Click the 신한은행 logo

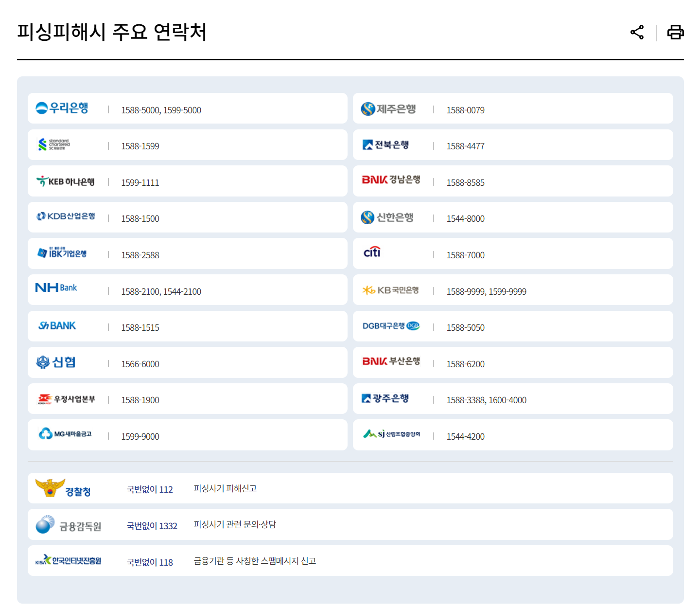[387, 217]
